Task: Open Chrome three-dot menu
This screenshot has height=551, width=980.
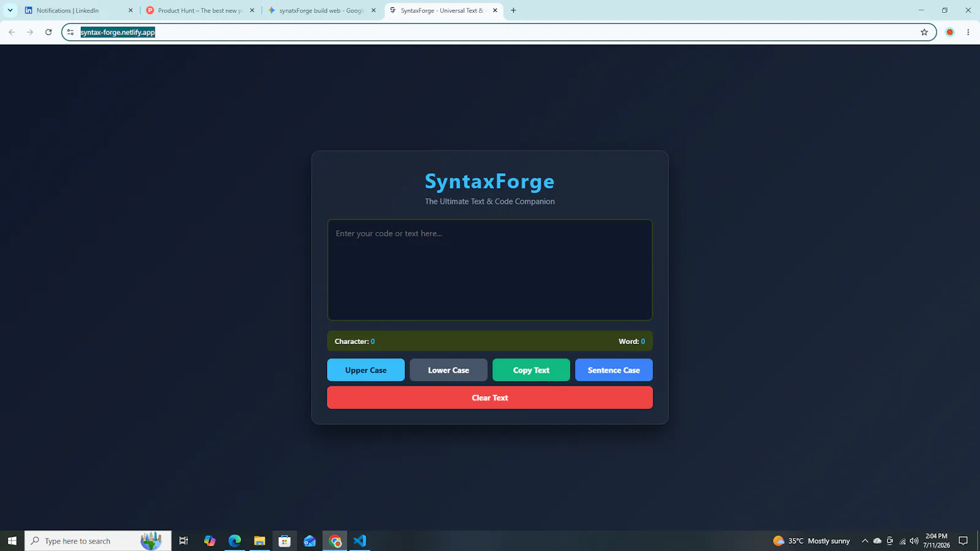Action: tap(968, 32)
